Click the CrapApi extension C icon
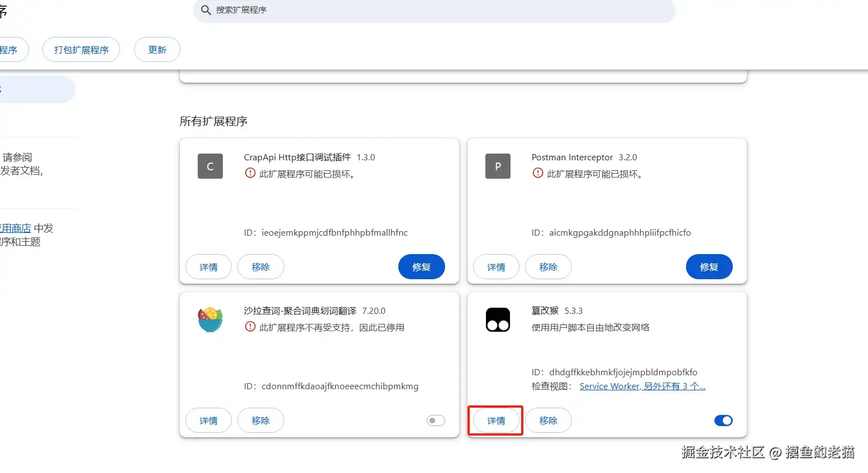 tap(210, 166)
